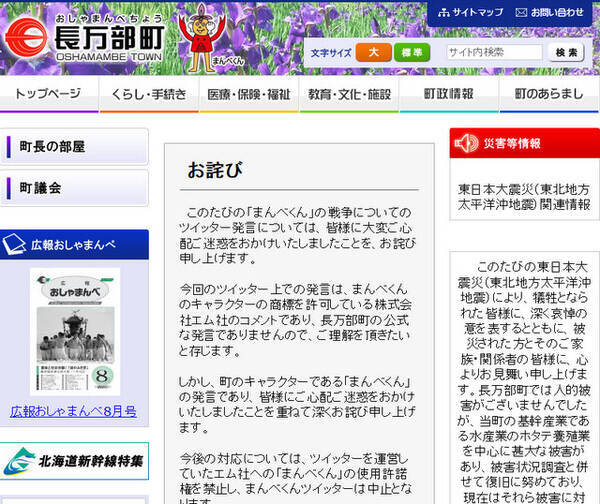Viewport: 600px width, 504px height.
Task: Open the トップページ navigation tab
Action: click(48, 94)
